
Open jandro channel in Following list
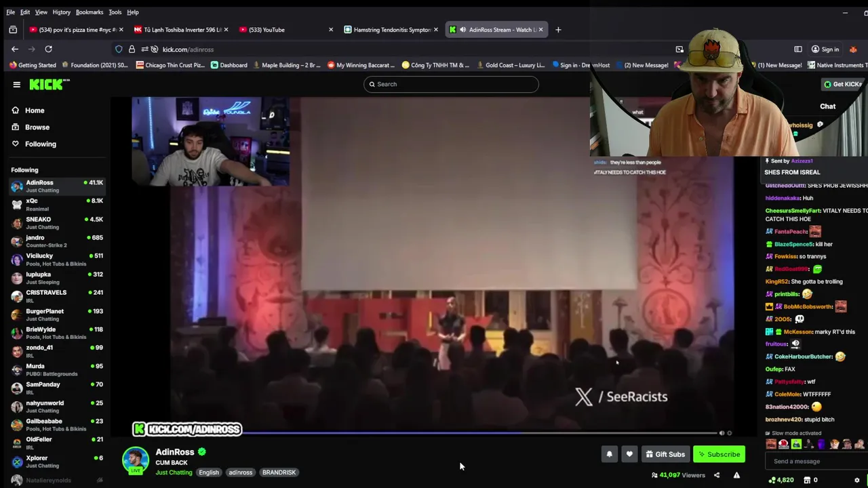[58, 241]
